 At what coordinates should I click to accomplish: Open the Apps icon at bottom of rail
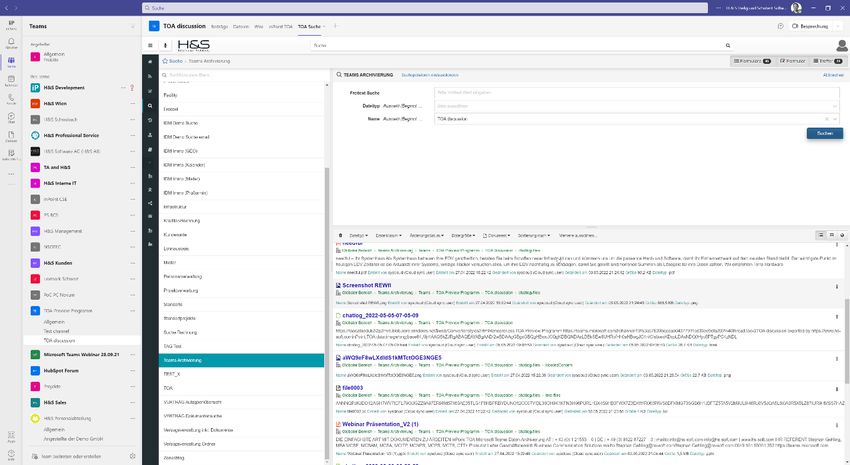[11, 436]
